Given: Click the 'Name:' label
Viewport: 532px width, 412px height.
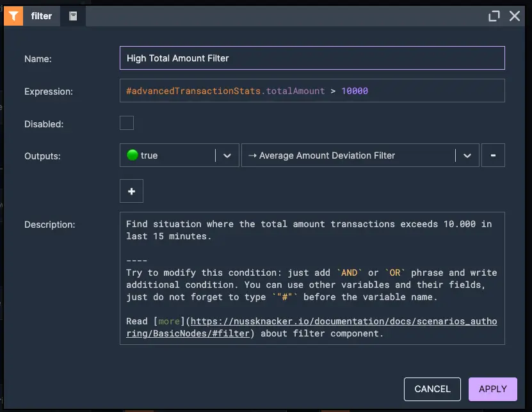Looking at the screenshot, I should tap(38, 59).
